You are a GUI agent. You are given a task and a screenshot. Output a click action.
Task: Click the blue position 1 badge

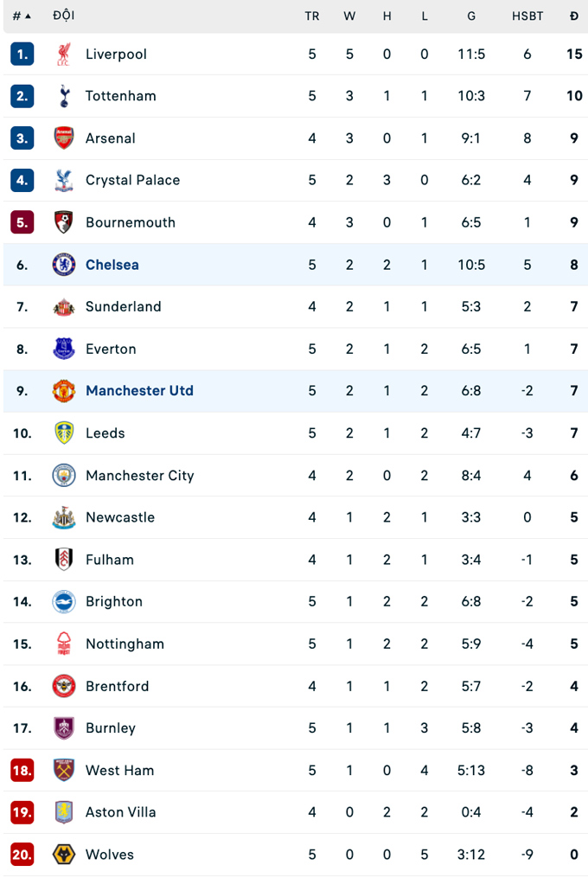pos(22,54)
